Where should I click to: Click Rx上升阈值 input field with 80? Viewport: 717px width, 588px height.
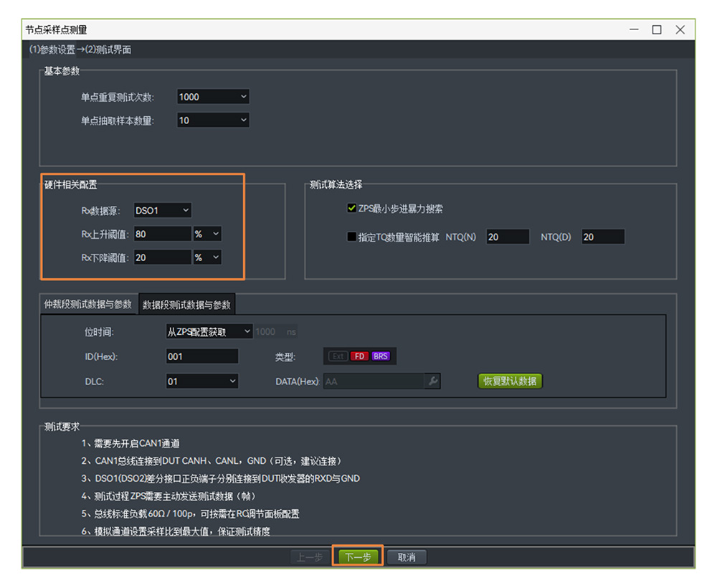162,234
